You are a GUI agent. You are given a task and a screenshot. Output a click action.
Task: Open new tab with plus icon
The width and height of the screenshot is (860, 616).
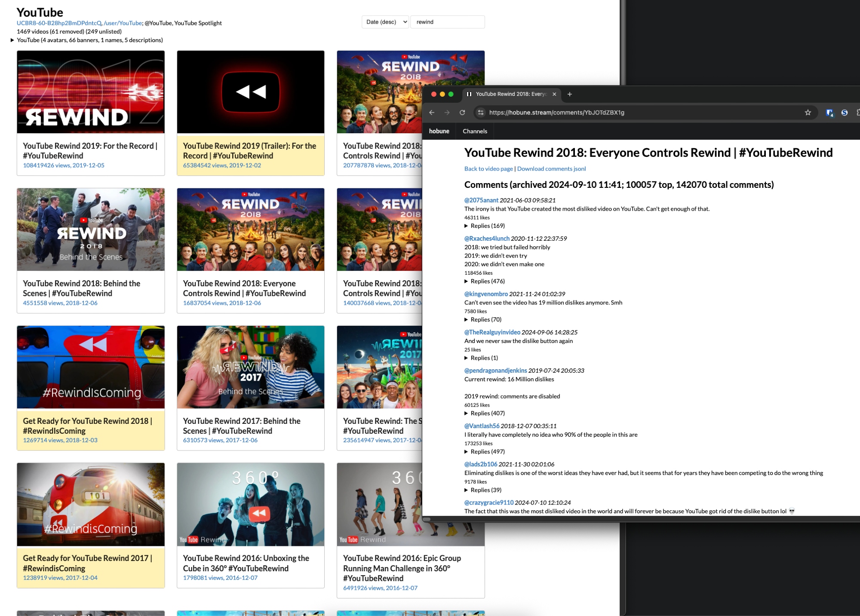(x=569, y=94)
